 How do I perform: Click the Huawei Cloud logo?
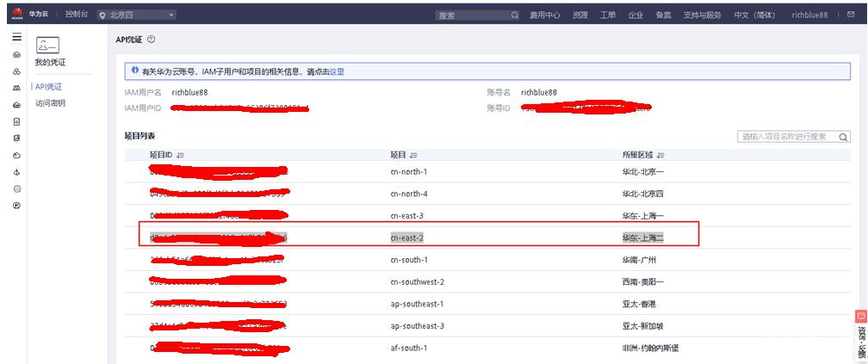click(x=17, y=15)
